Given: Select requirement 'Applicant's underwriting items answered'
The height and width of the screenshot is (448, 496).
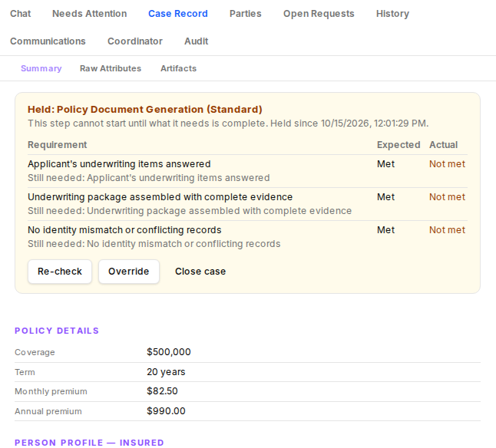Looking at the screenshot, I should (x=119, y=164).
